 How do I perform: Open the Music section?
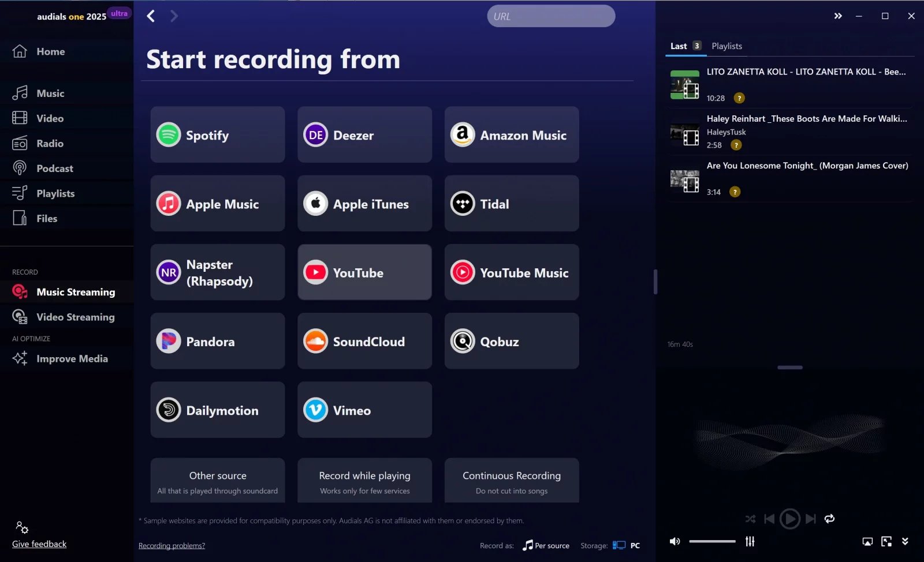[66, 93]
